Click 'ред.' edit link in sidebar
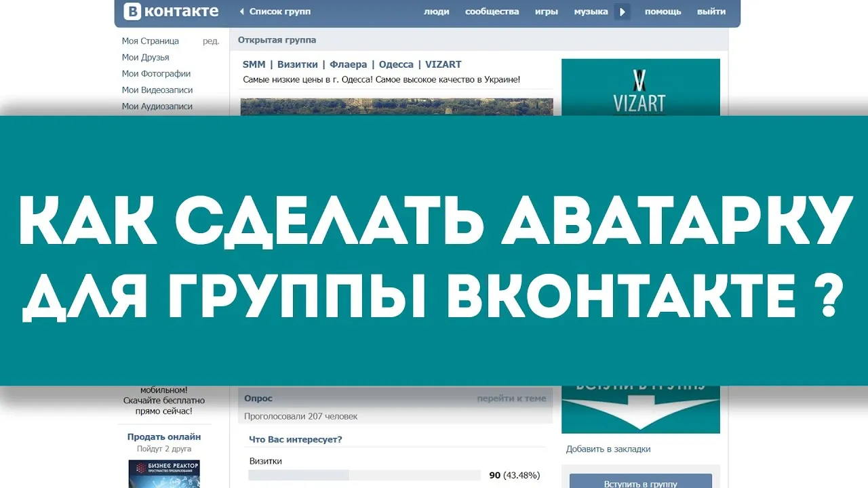Viewport: 868px width, 488px height. (211, 41)
